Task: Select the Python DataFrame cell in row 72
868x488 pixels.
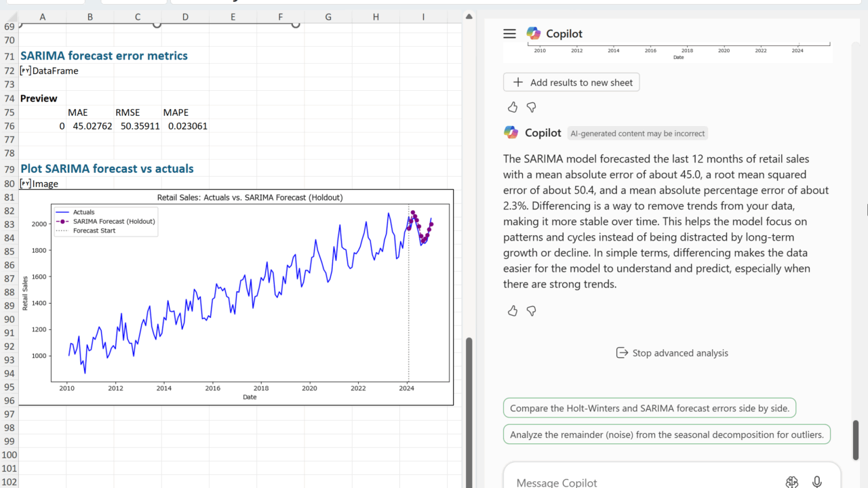Action: tap(49, 70)
